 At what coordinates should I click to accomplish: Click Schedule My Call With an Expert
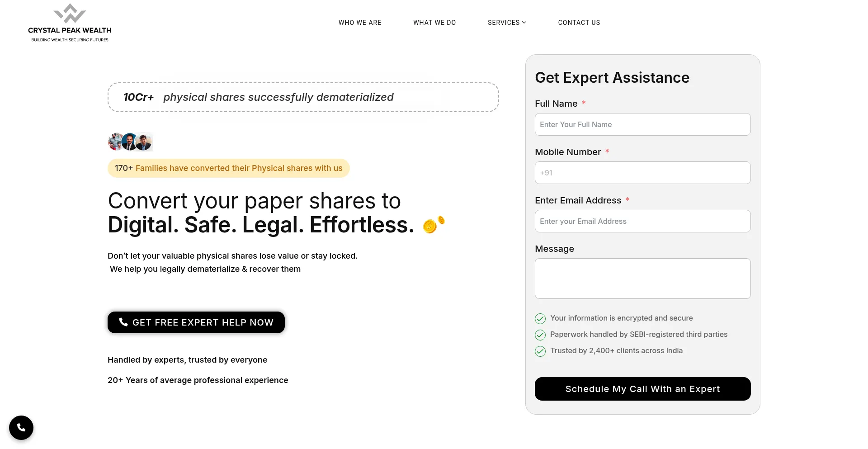click(642, 389)
